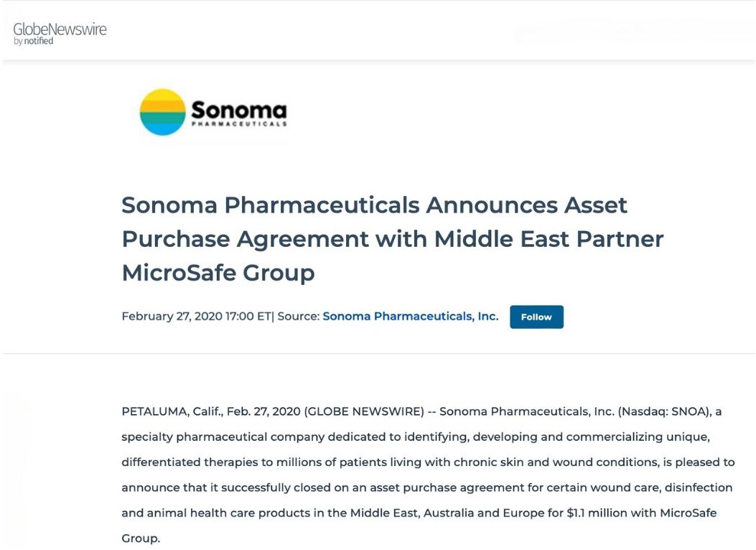756x550 pixels.
Task: Click the 'Source:' label in the byline
Action: pos(299,316)
